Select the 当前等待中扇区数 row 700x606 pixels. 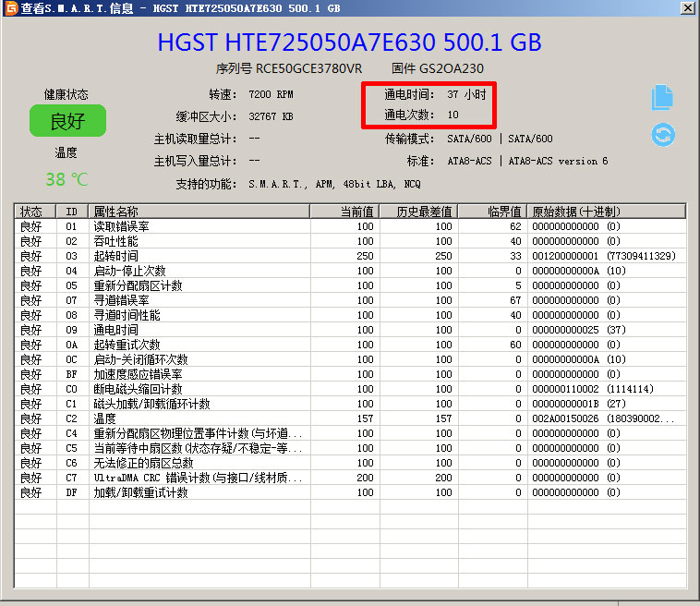click(350, 448)
